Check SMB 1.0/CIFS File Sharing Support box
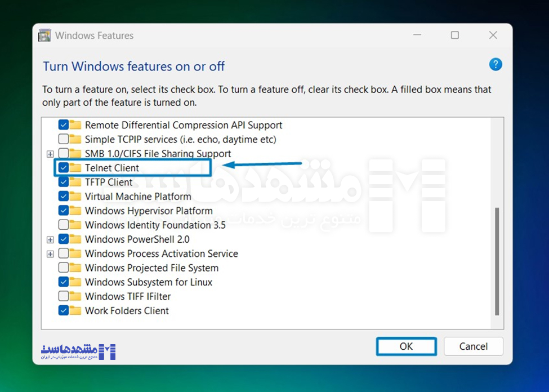Image resolution: width=549 pixels, height=392 pixels. 64,153
